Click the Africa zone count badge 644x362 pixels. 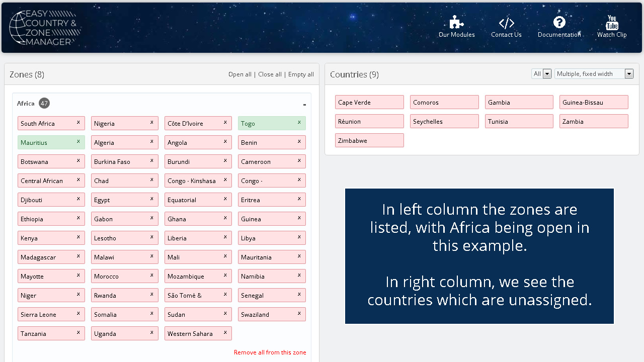(x=44, y=103)
